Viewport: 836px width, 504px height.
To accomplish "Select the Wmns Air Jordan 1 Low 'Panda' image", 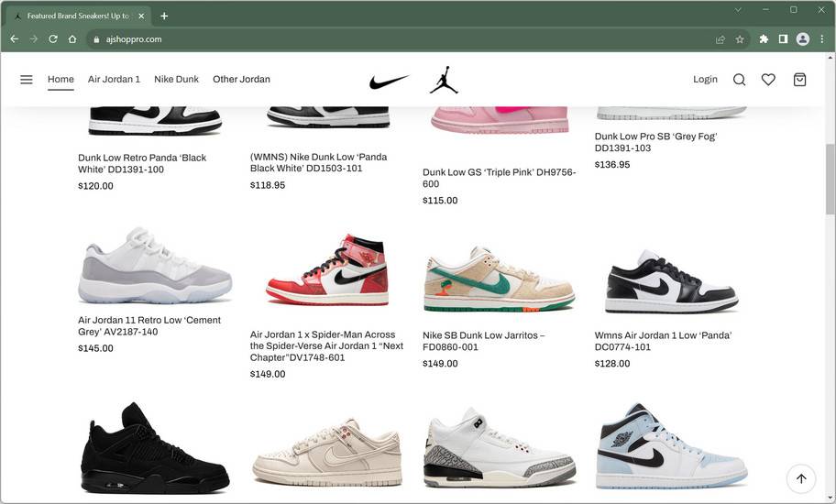I will 671,281.
